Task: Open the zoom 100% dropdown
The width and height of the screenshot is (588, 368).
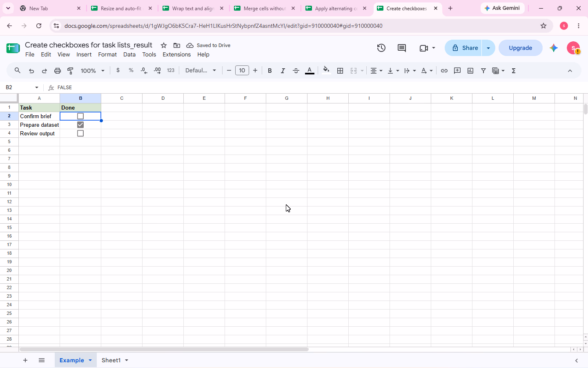Action: click(93, 71)
